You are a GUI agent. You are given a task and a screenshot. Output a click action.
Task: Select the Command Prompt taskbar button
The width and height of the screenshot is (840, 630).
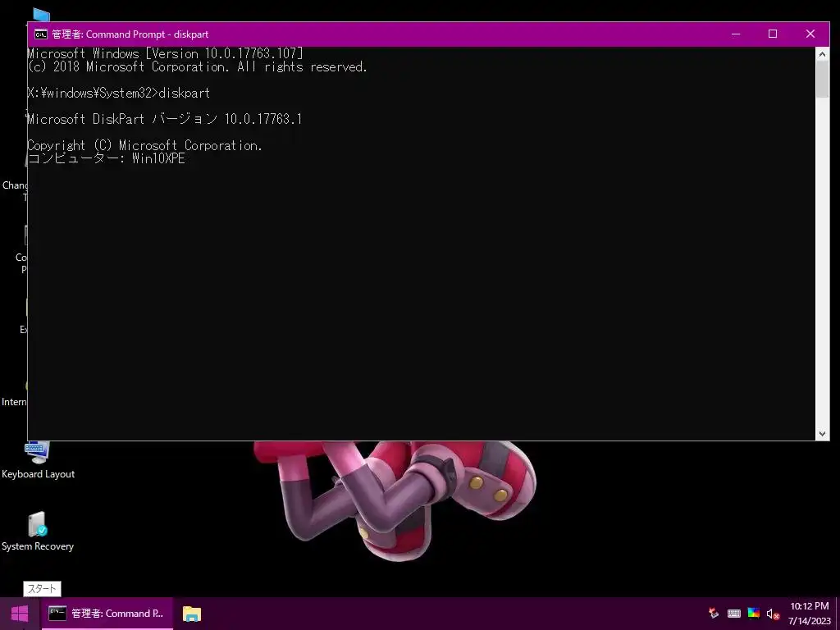(x=107, y=614)
